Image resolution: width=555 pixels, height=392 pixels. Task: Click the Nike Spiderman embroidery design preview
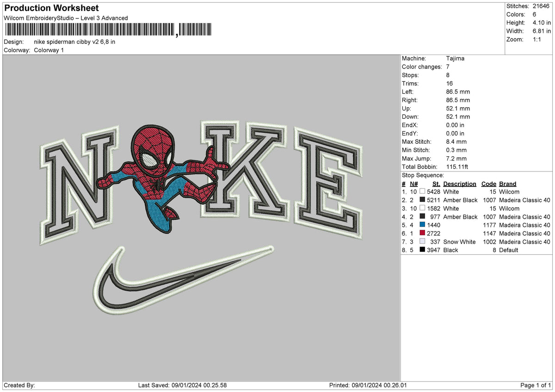coord(201,218)
